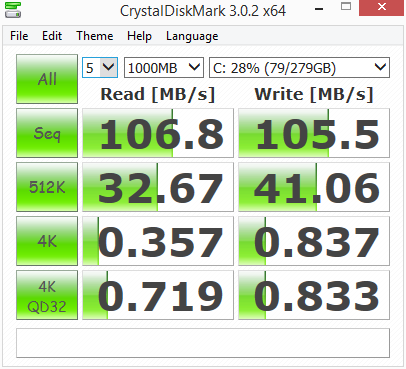This screenshot has height=369, width=406.
Task: Open the File menu
Action: pos(19,36)
